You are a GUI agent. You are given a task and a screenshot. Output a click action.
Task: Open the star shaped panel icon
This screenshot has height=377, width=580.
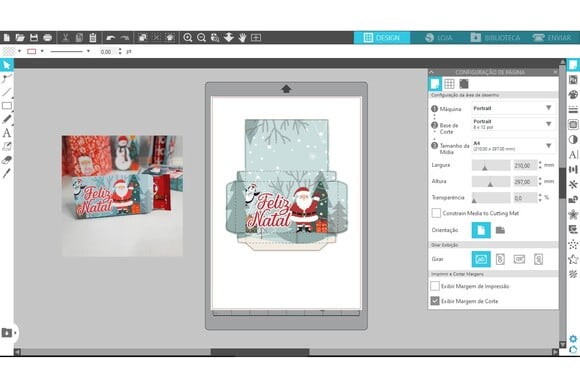coord(573,259)
